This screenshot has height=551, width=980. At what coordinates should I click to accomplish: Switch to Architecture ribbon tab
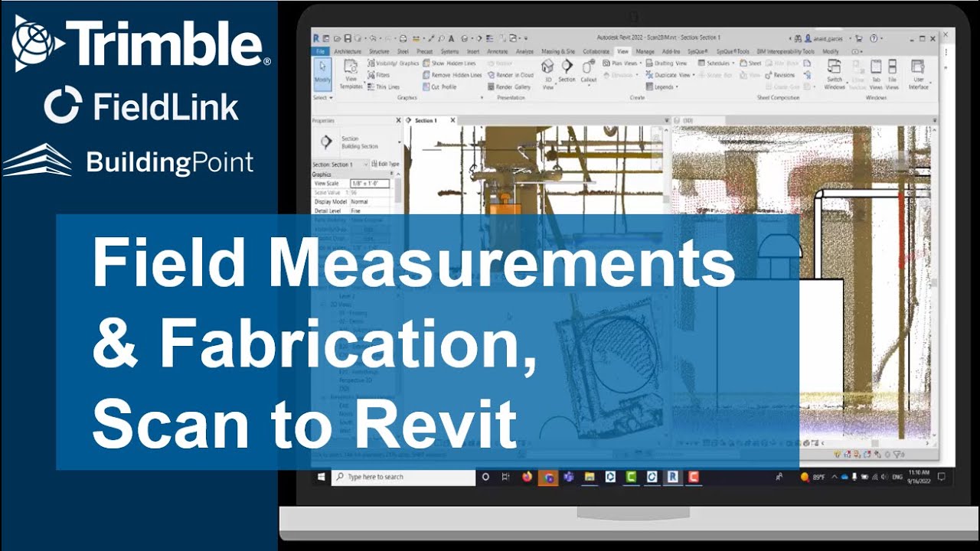point(348,51)
